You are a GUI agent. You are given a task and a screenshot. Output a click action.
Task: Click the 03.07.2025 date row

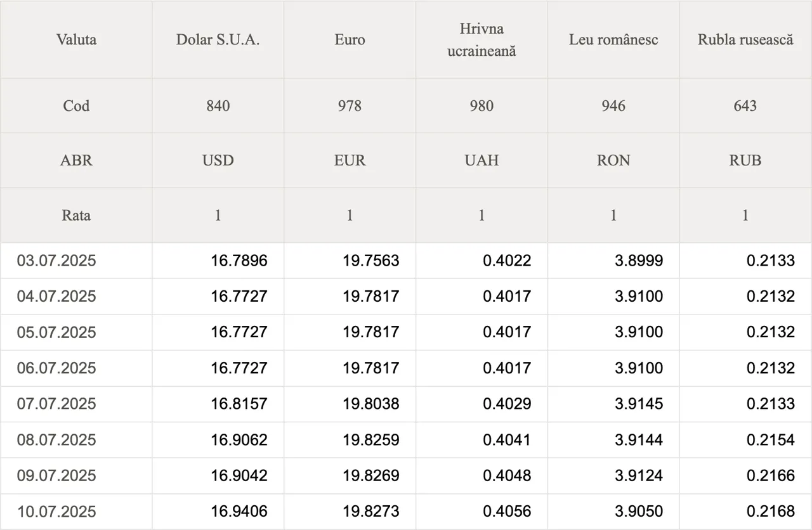click(x=406, y=261)
